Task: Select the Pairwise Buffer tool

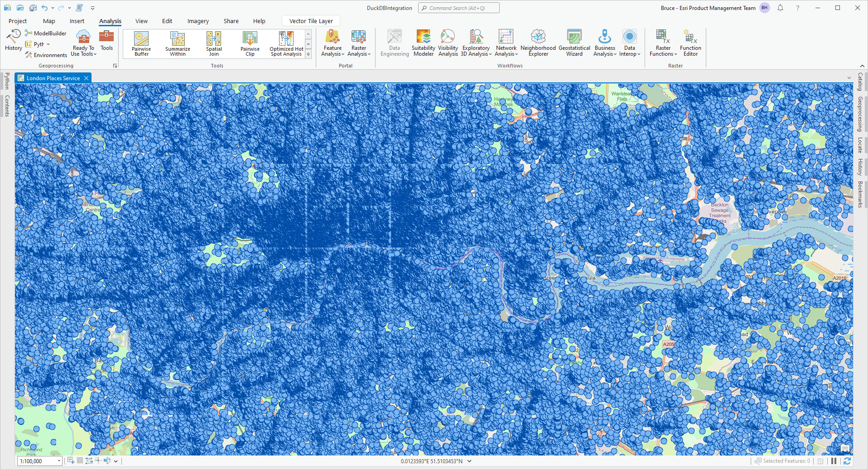Action: pos(140,43)
